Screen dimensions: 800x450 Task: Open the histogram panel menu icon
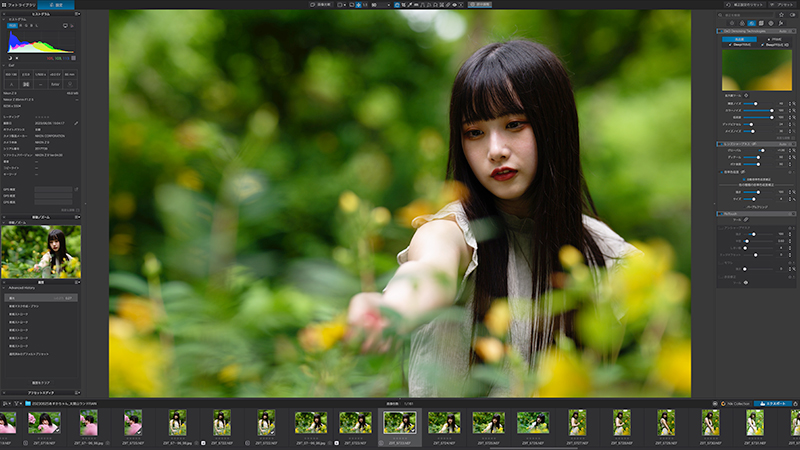(x=77, y=14)
